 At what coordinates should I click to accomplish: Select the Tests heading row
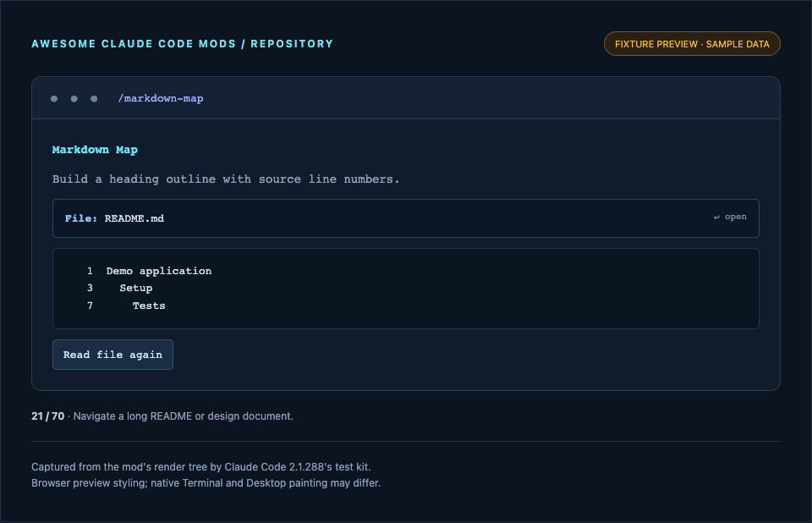click(126, 306)
